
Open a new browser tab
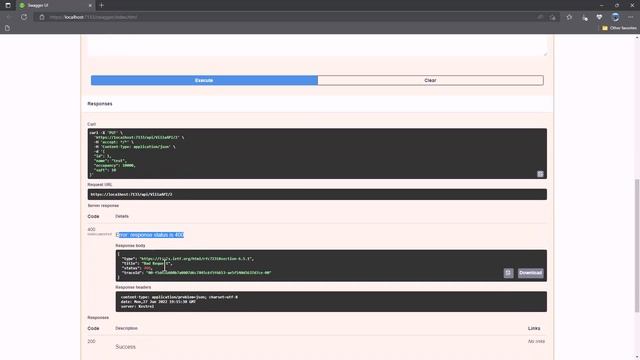102,5
